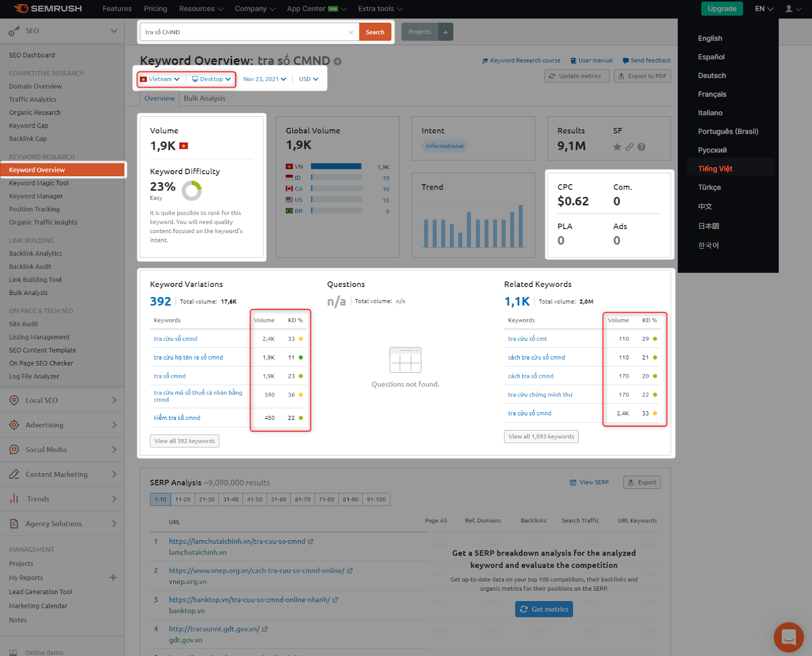The image size is (812, 656).
Task: Select Tiếng Việt language option
Action: pos(715,169)
